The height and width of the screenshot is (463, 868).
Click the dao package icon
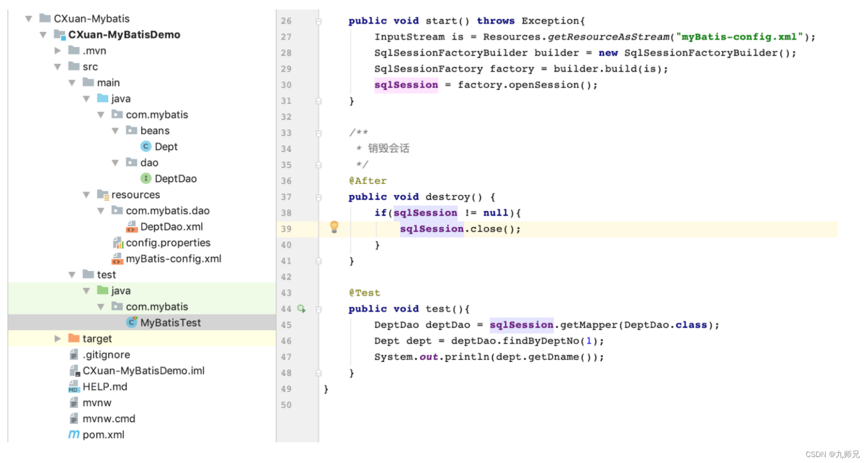click(x=131, y=162)
